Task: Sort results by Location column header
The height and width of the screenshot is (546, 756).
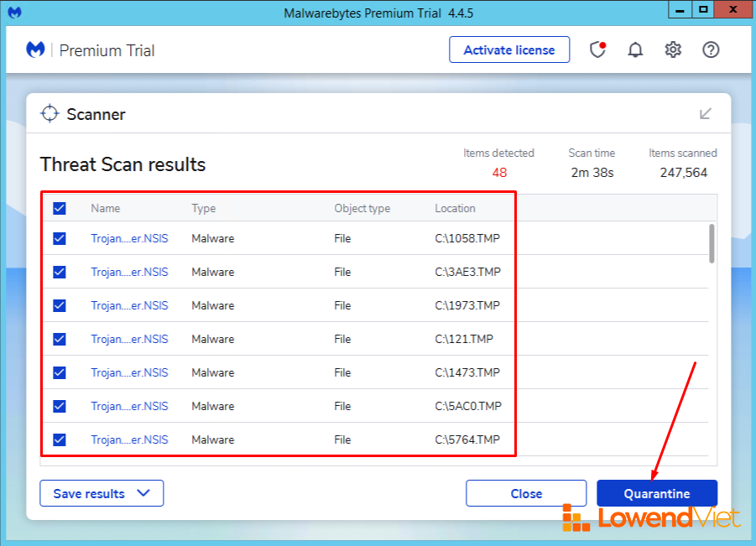Action: click(455, 209)
